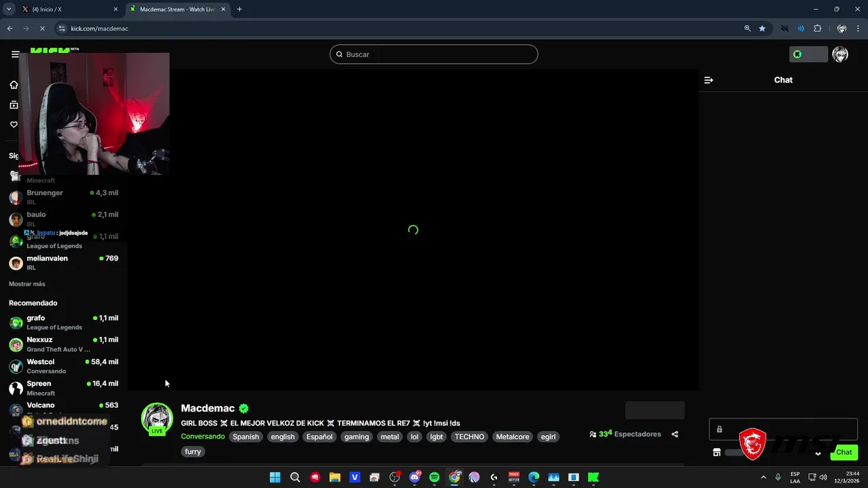Open Windows Start menu
Screen dimensions: 868x488
[275, 477]
